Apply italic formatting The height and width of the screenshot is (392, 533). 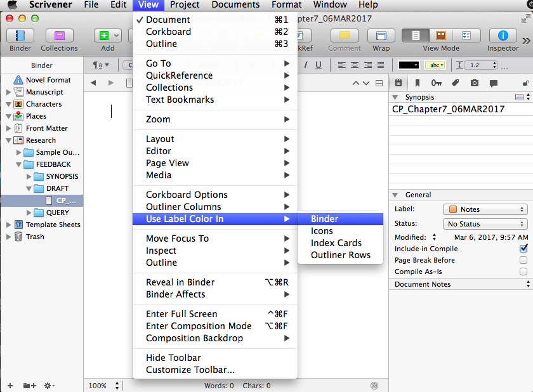click(306, 65)
